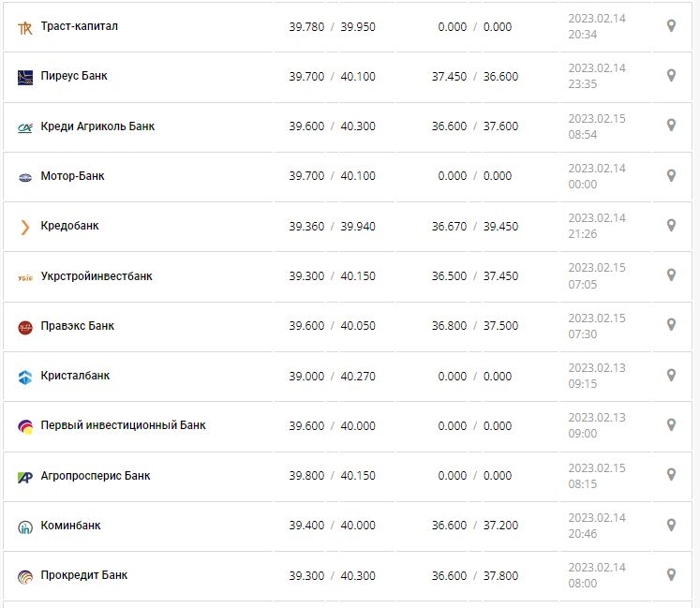The width and height of the screenshot is (700, 608).
Task: Click location pin for Правэкс Банк
Action: point(671,325)
